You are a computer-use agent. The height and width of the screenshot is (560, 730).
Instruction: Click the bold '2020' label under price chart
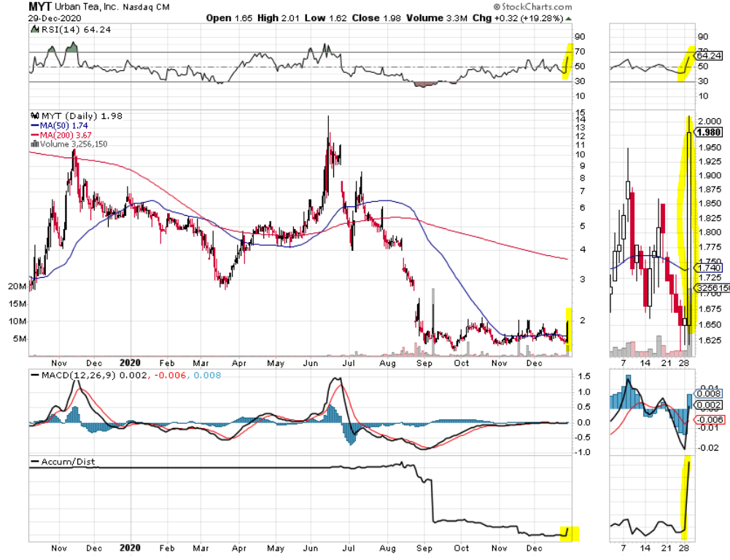click(130, 363)
